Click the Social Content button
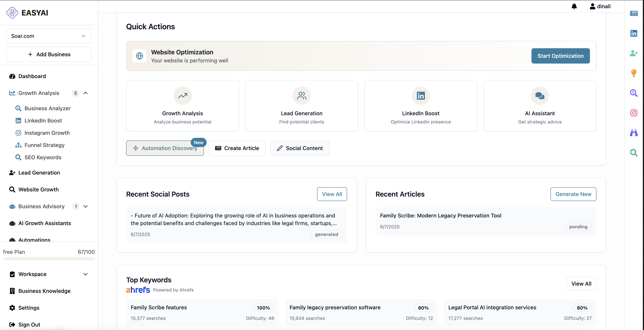 pyautogui.click(x=300, y=148)
